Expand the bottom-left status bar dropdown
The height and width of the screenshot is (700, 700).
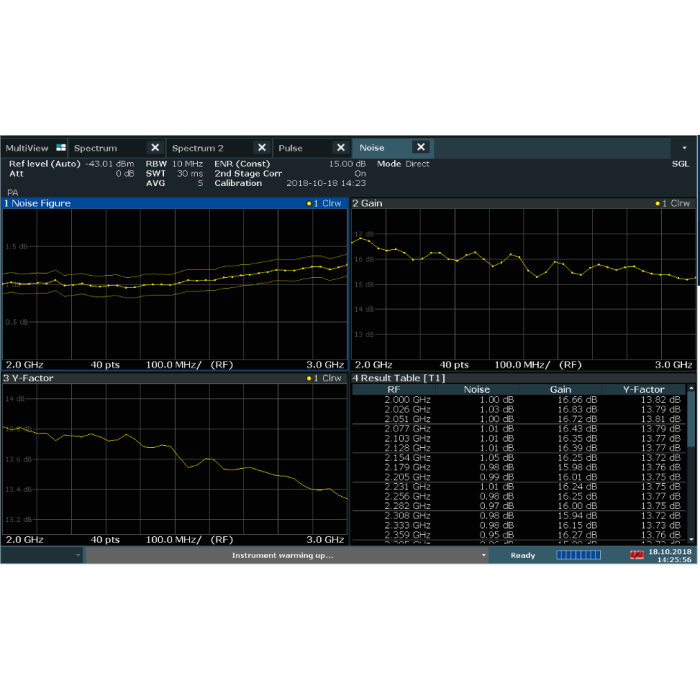[x=78, y=555]
